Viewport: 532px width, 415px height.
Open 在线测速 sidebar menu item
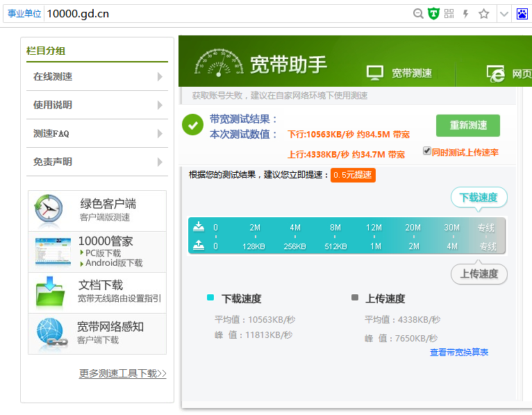tap(97, 76)
